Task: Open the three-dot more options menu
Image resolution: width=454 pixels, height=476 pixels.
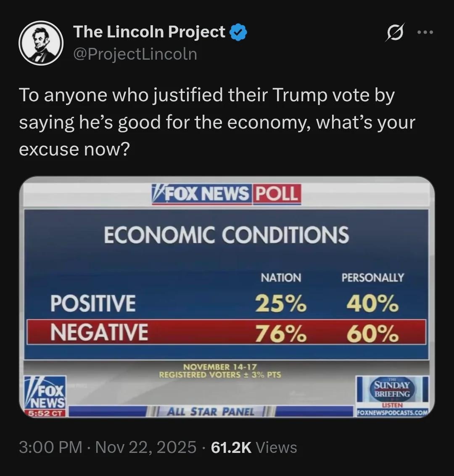Action: coord(425,32)
